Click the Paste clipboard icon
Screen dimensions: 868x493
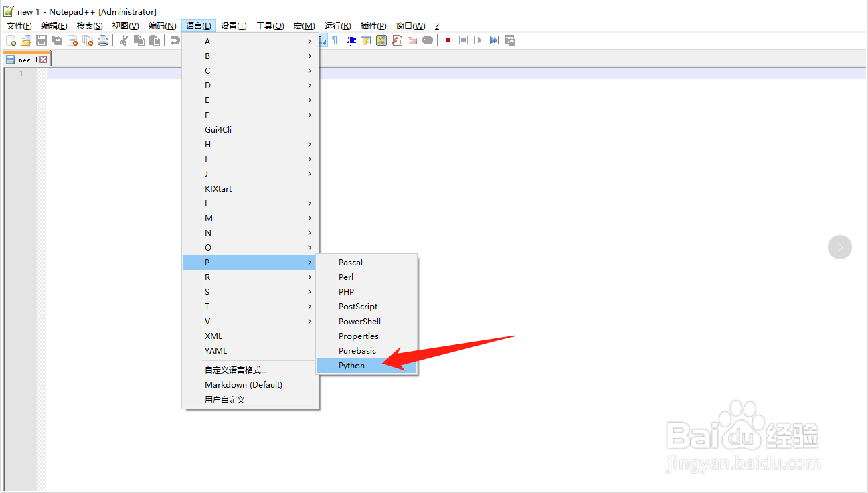[x=155, y=40]
